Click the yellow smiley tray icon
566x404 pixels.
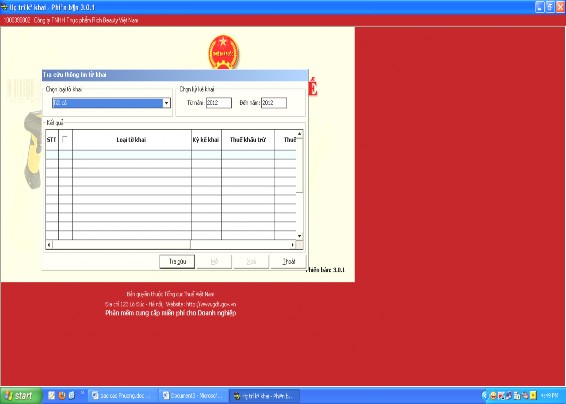click(x=493, y=396)
